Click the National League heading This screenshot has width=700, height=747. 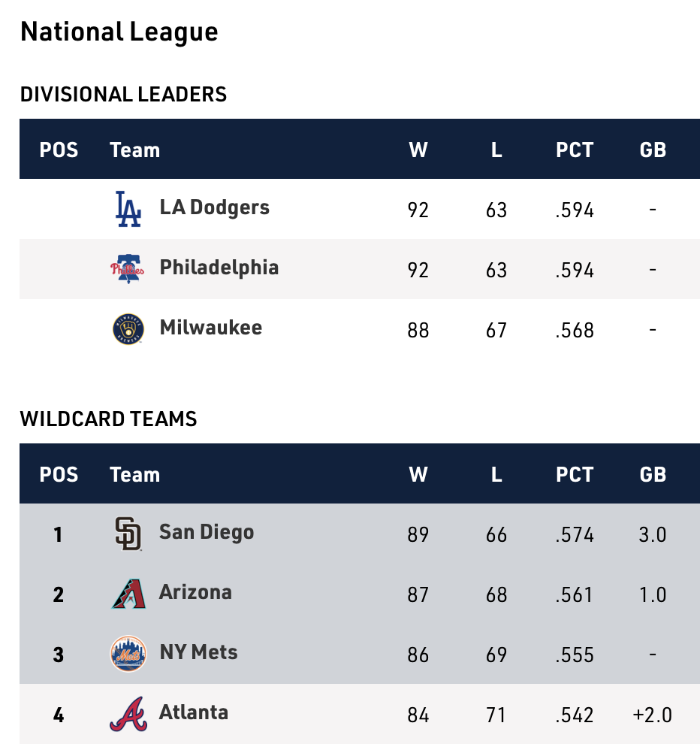119,32
